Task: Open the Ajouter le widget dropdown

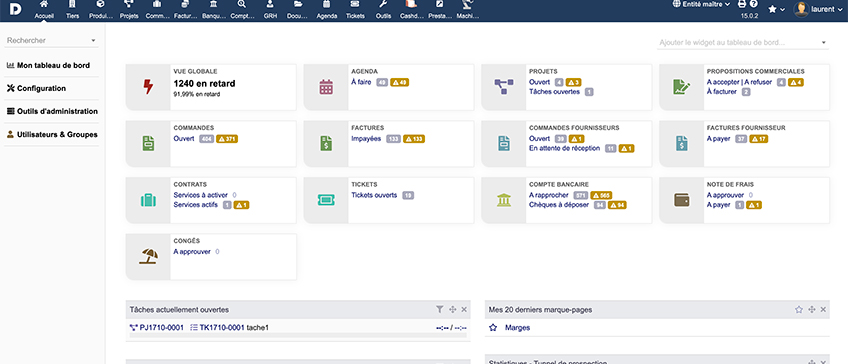Action: 743,42
